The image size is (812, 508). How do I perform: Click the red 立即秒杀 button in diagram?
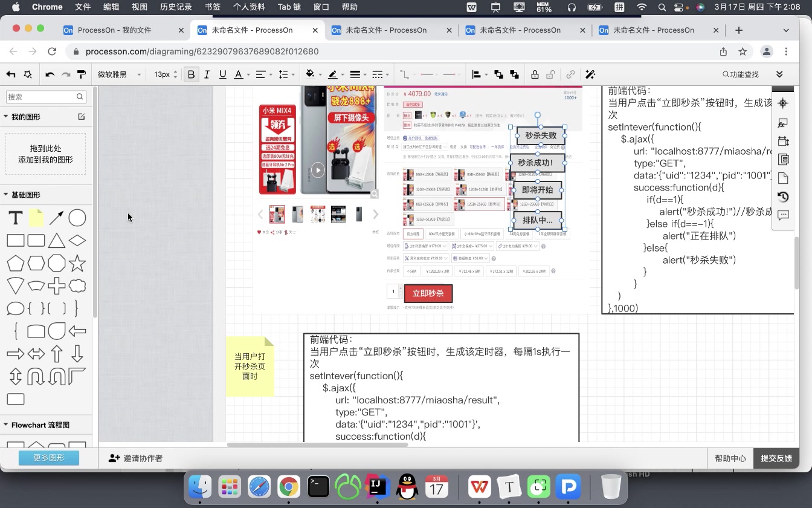point(428,293)
